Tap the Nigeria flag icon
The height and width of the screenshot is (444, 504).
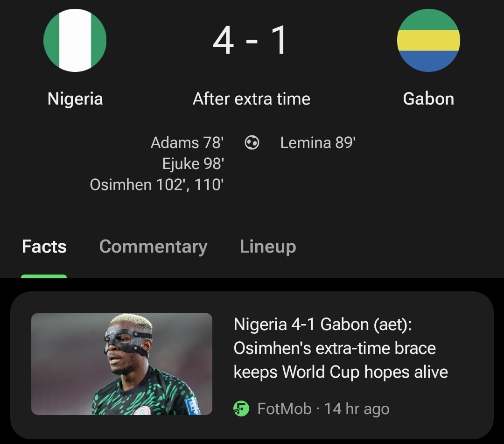pos(75,41)
